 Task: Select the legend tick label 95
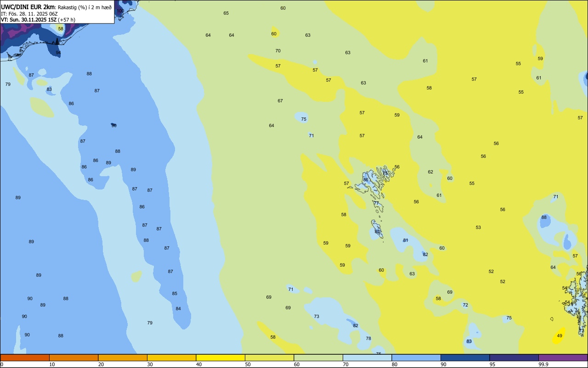coord(492,364)
